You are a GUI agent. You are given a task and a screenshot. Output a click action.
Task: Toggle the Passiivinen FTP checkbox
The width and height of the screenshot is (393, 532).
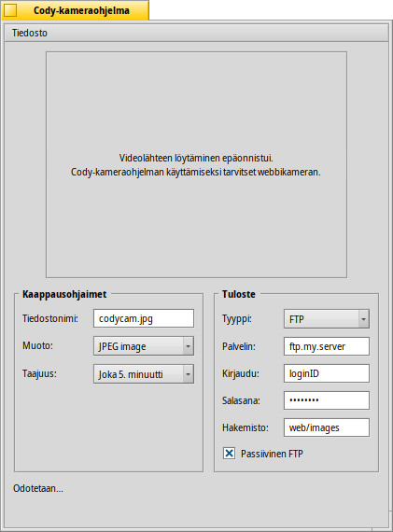[x=229, y=454]
